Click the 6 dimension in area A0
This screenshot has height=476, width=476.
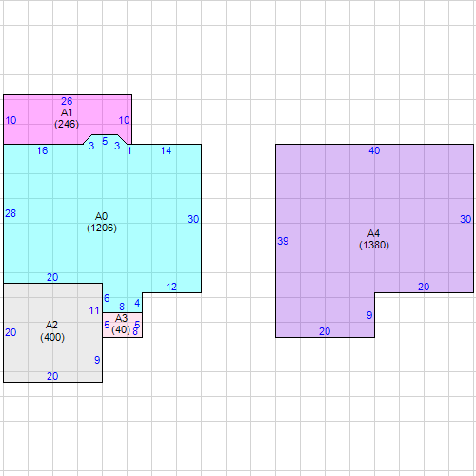[107, 298]
